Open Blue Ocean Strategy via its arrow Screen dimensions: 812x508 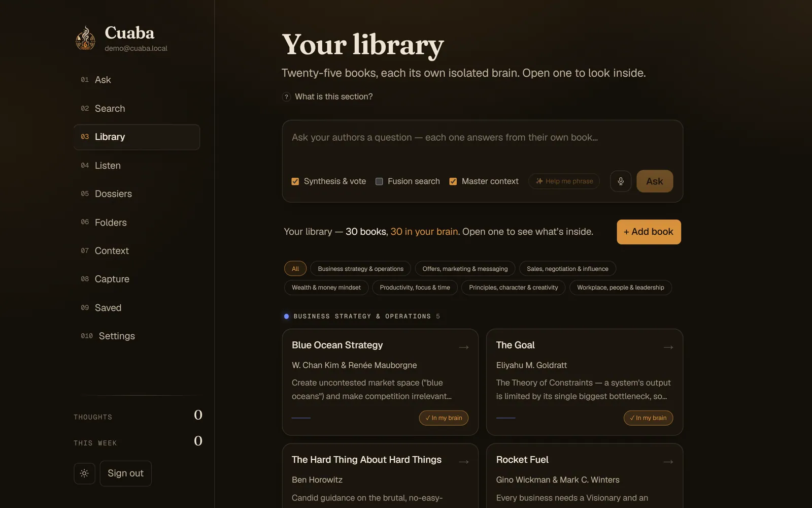pos(464,347)
